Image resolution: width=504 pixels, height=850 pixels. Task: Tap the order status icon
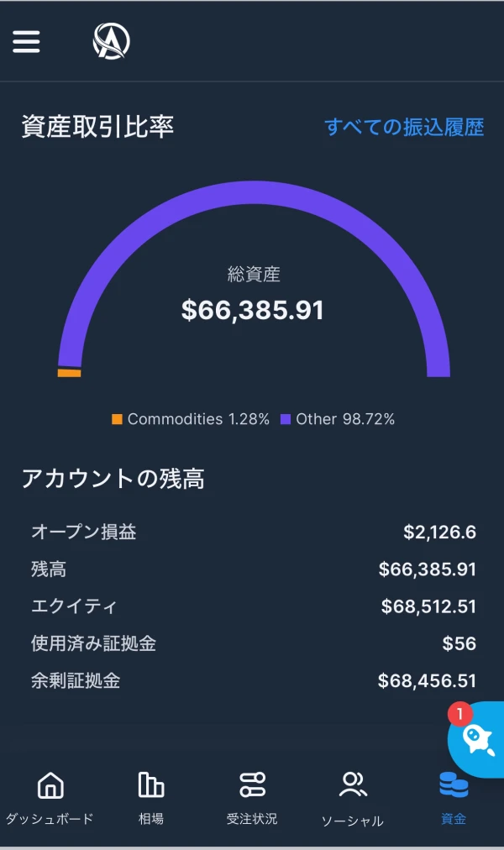coord(252,785)
